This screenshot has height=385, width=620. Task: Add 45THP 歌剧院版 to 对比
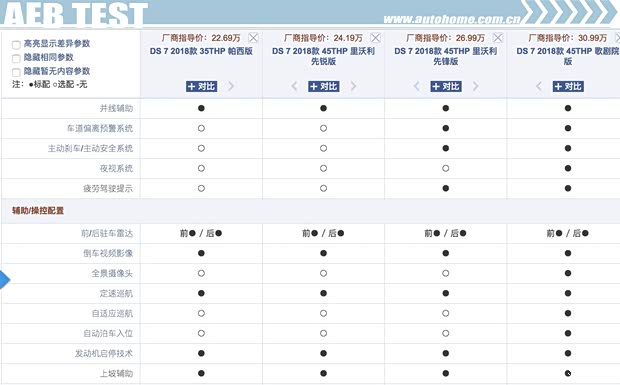568,86
